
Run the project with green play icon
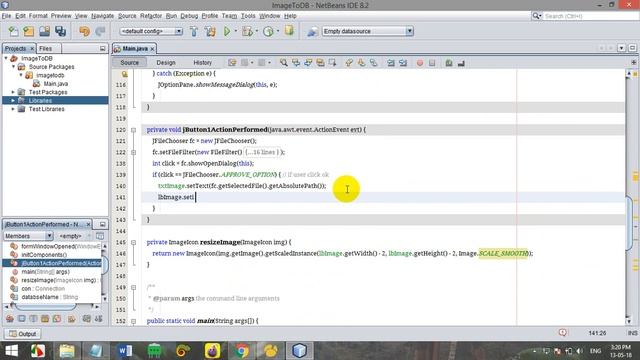pos(227,31)
